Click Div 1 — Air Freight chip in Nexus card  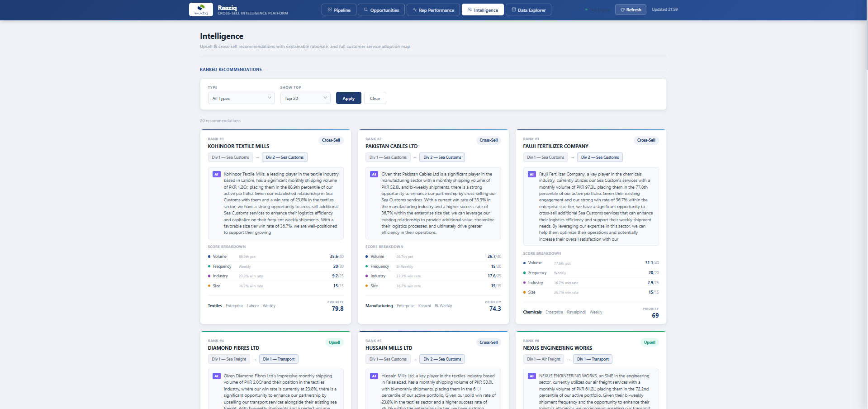544,359
